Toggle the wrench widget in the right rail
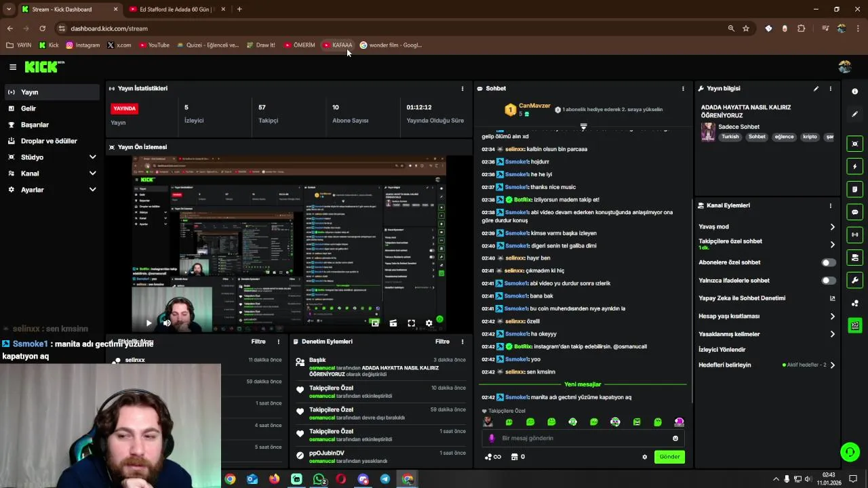Image resolution: width=868 pixels, height=488 pixels. click(x=854, y=281)
